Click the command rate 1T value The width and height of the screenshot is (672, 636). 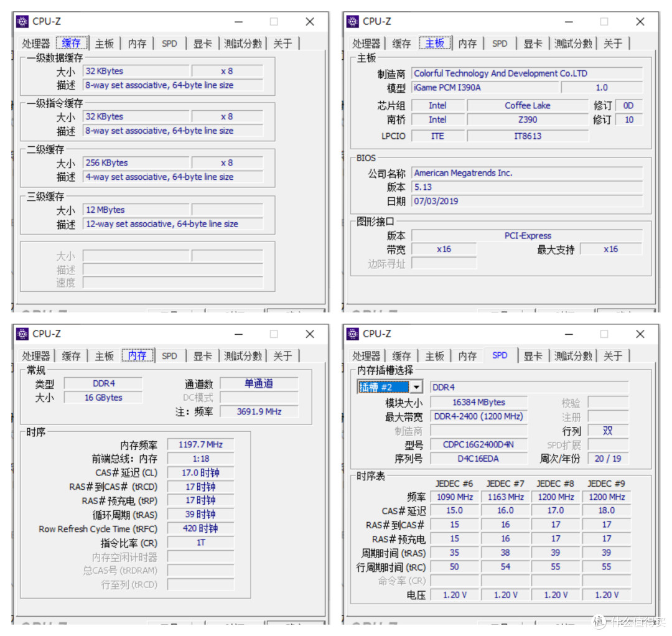coord(200,543)
